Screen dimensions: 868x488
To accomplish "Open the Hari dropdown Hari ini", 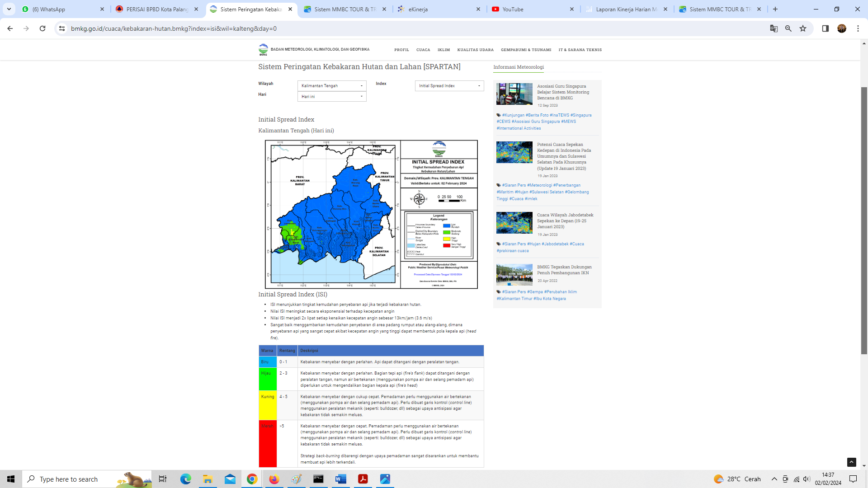I will pyautogui.click(x=332, y=97).
